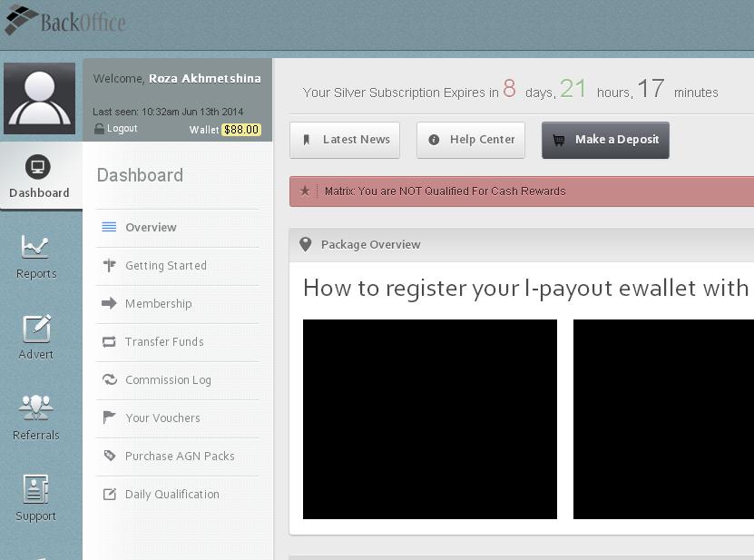Click the Roza Akhmetshina user name
The width and height of the screenshot is (754, 560).
pyautogui.click(x=205, y=78)
